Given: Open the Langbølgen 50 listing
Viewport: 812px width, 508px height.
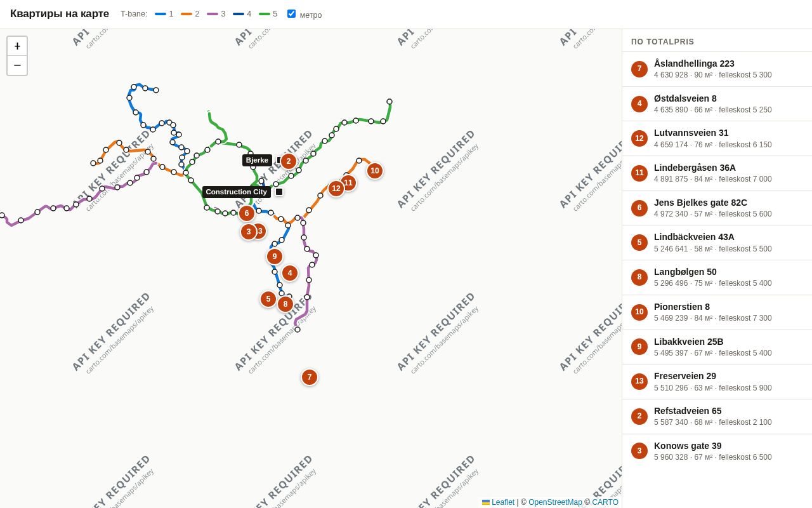Looking at the screenshot, I should 717,277.
